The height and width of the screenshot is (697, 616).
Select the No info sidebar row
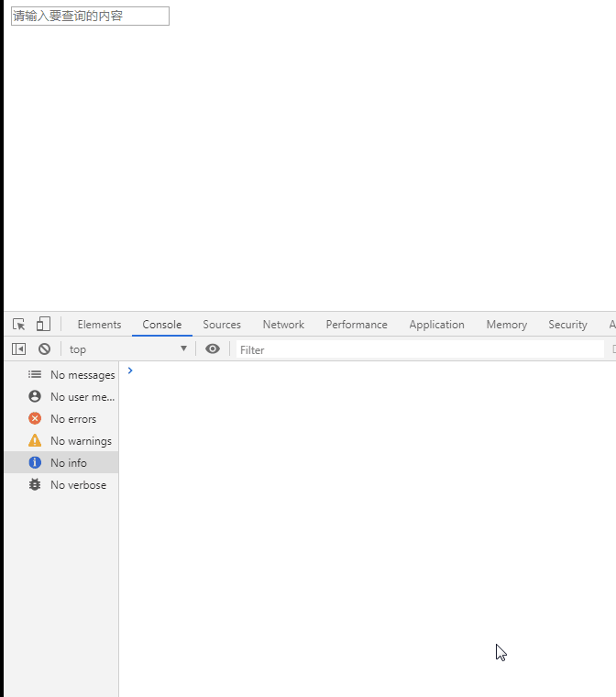tap(61, 463)
